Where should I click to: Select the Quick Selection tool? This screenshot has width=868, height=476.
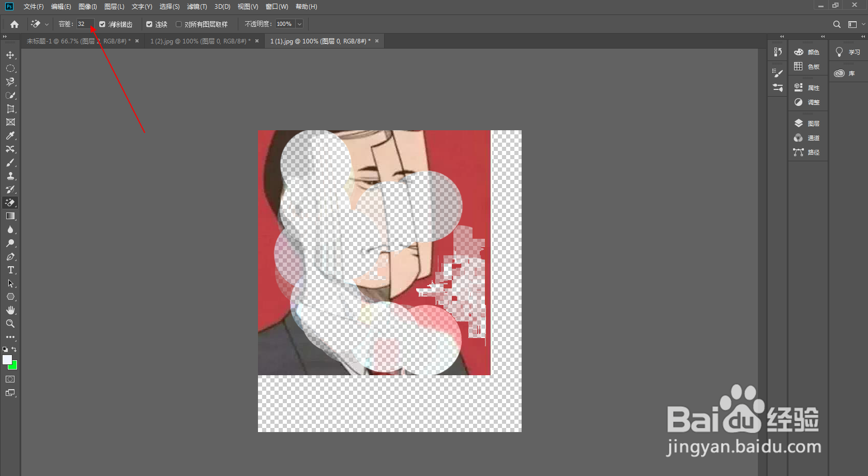10,95
